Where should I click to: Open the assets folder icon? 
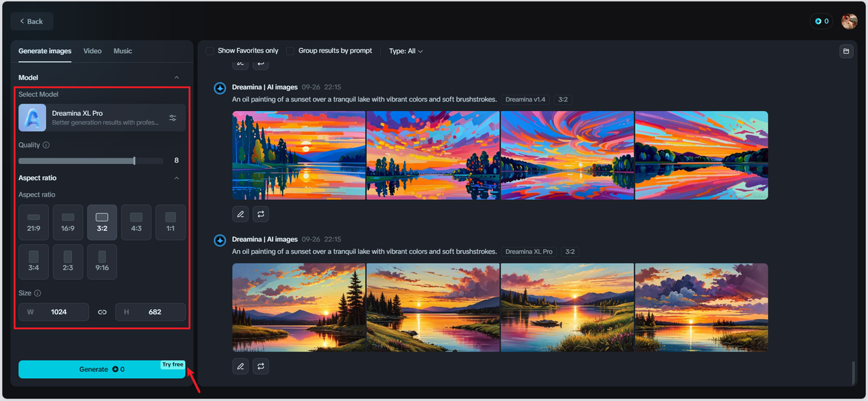846,51
